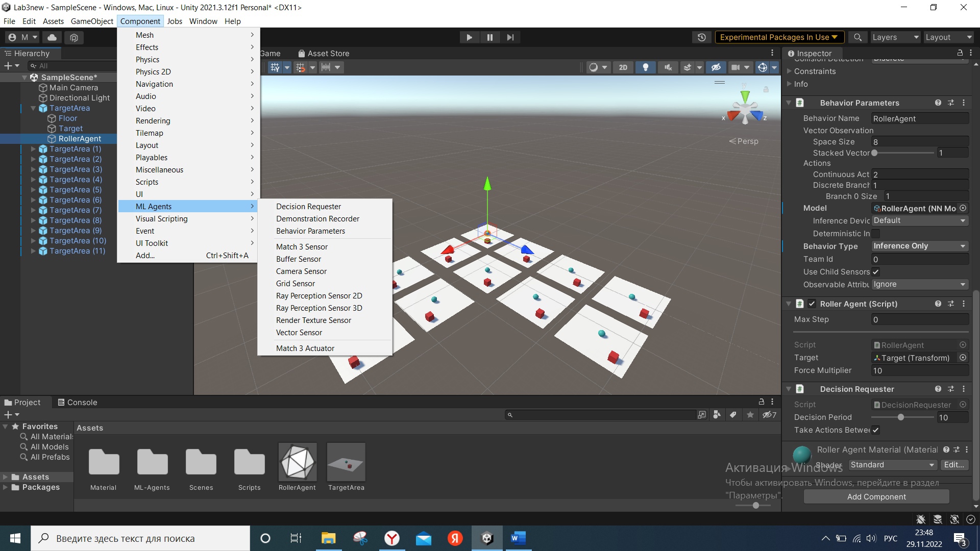Adjust the Decision Period slider
980x551 pixels.
point(901,417)
